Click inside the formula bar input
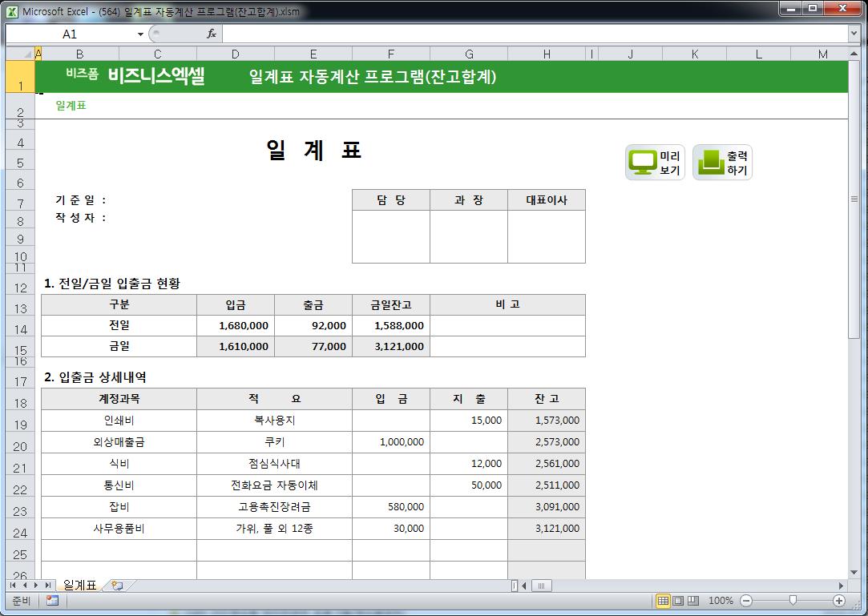Screen dimensions: 868x616 pyautogui.click(x=535, y=34)
